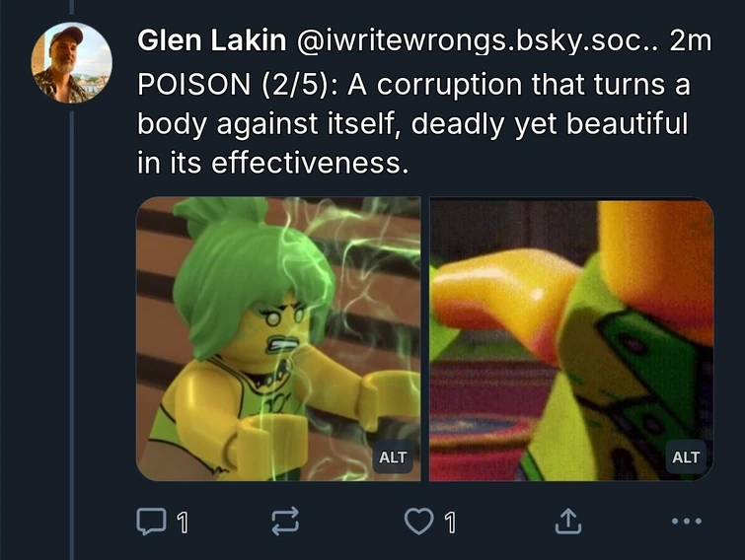745x560 pixels.
Task: Click the "in its effectiveness." text line
Action: 273,163
